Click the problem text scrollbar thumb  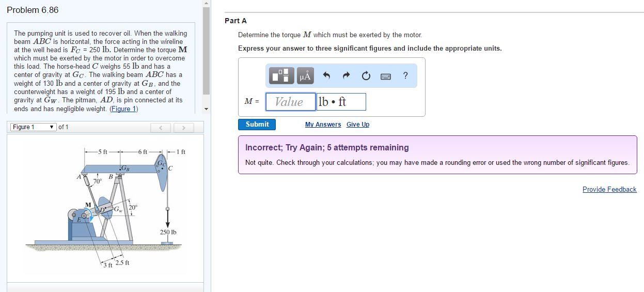[206, 51]
